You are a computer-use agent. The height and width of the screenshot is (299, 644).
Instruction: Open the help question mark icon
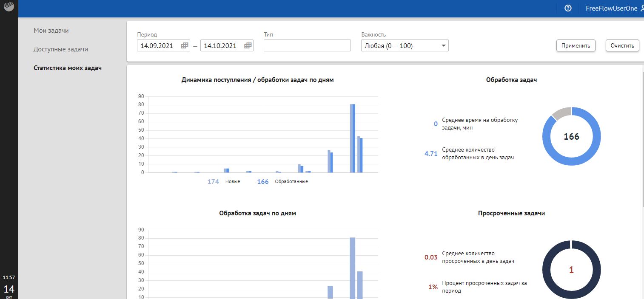tap(568, 8)
